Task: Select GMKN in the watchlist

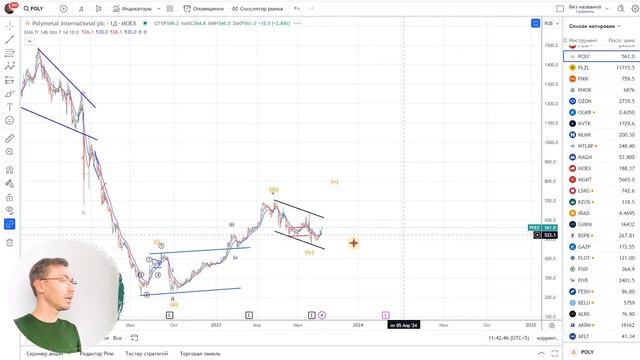Action: point(602,224)
